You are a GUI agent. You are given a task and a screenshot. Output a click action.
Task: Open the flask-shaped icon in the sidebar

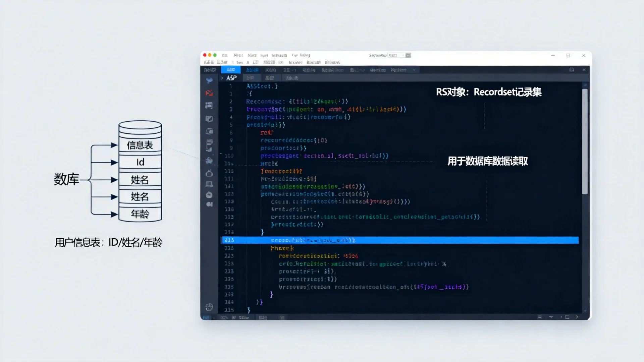209,173
